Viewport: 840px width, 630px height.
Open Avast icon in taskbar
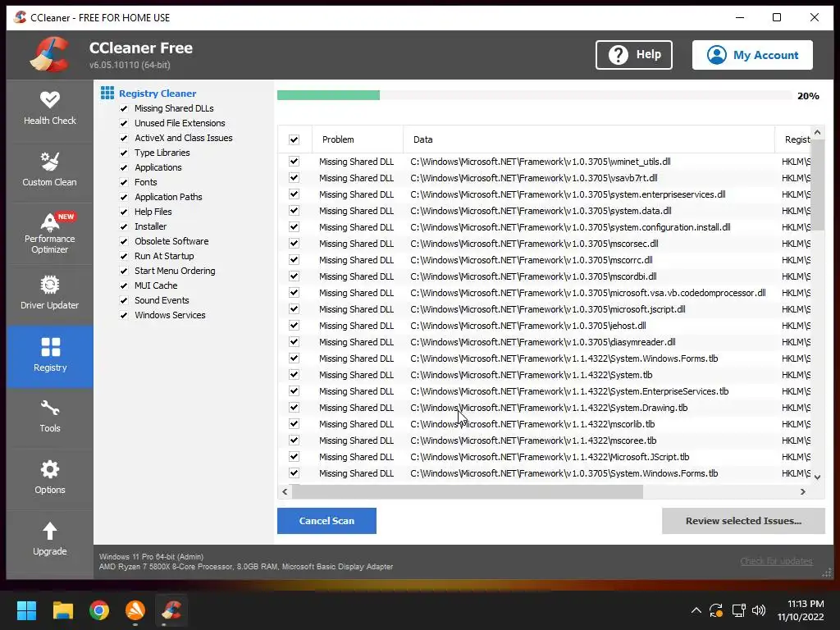135,610
